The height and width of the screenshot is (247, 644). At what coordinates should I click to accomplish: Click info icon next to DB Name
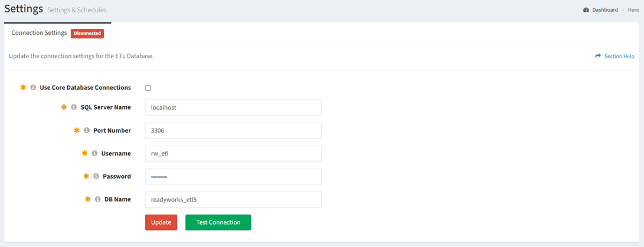tap(98, 199)
